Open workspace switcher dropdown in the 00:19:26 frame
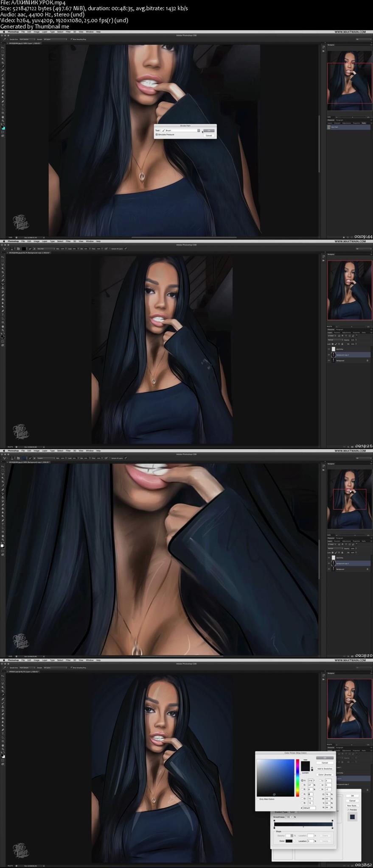Image resolution: width=373 pixels, height=868 pixels. (x=363, y=248)
